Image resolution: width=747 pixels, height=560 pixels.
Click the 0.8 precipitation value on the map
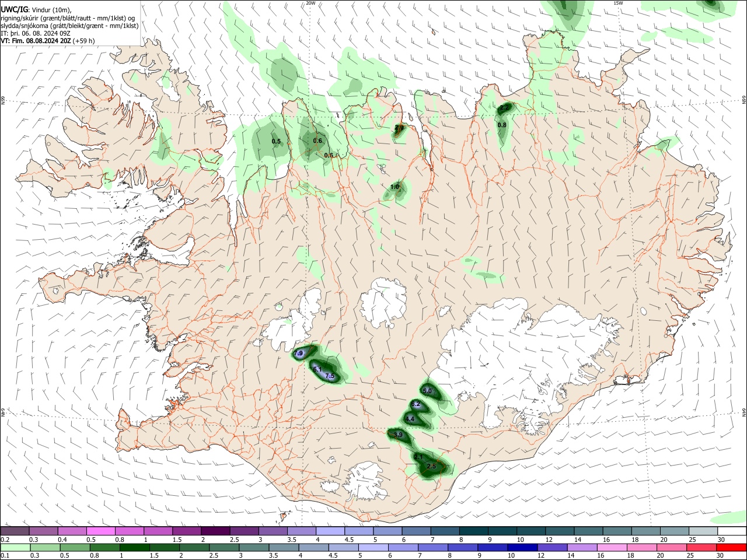[502, 125]
